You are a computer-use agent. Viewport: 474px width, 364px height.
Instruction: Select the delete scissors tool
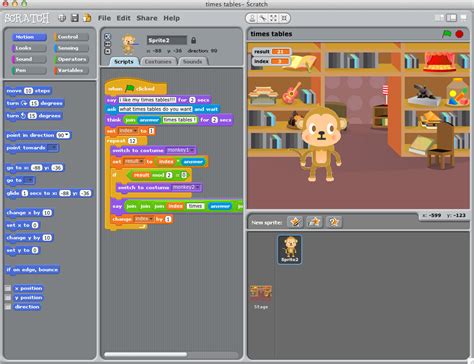point(263,18)
